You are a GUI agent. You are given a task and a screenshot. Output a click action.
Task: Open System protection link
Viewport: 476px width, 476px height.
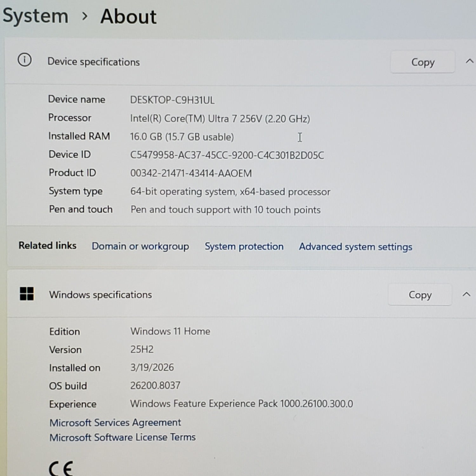coord(244,247)
